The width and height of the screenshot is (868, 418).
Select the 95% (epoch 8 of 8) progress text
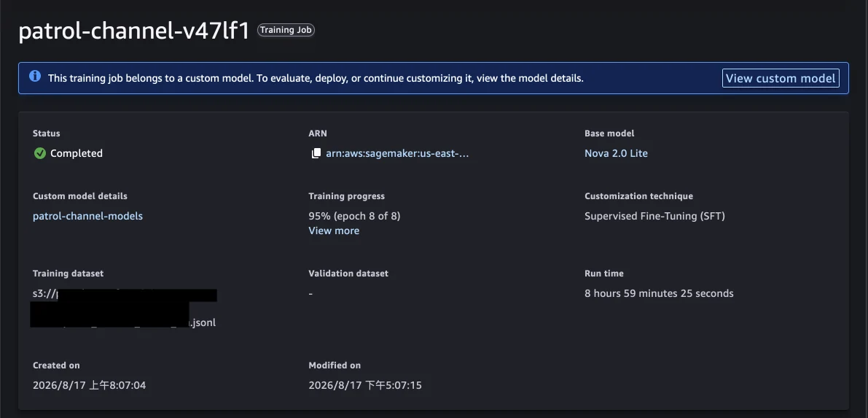point(354,216)
